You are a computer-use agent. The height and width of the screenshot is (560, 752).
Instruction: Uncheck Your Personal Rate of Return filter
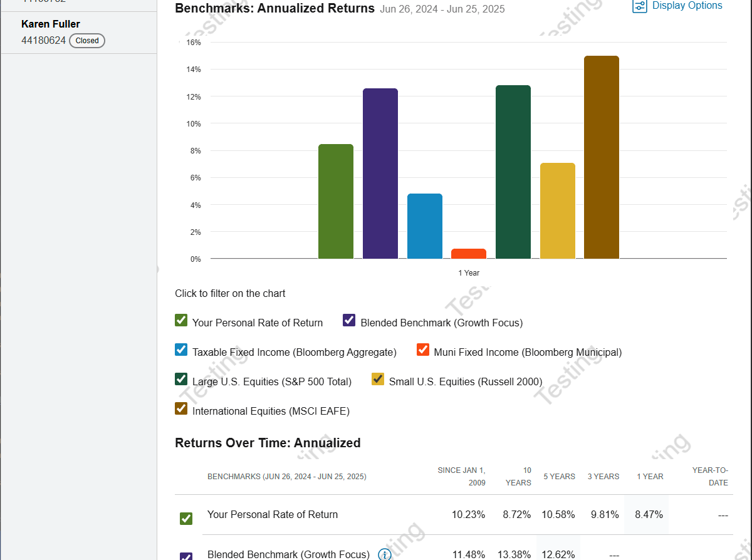tap(181, 321)
